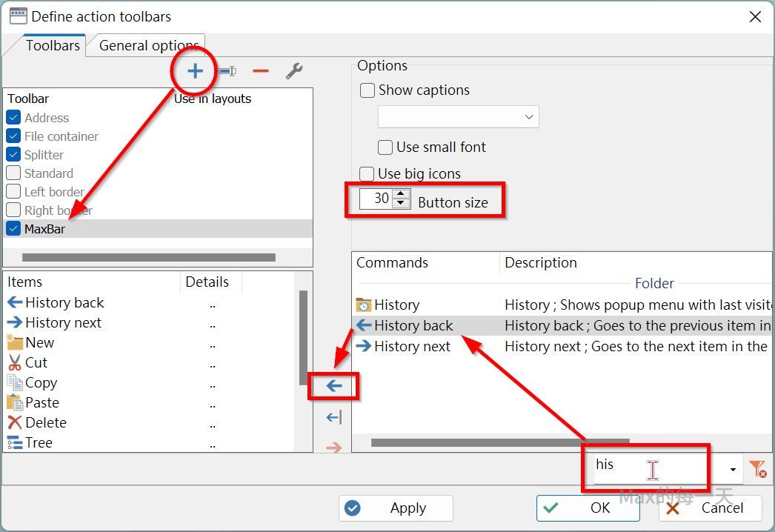Remove the toolbar using the red minus icon
Image resolution: width=775 pixels, height=532 pixels.
point(260,70)
